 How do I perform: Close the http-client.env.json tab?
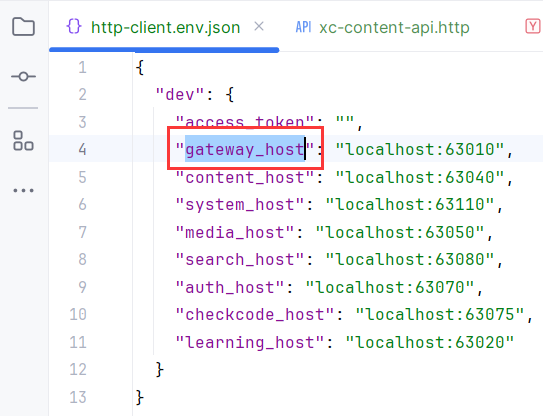[x=259, y=26]
